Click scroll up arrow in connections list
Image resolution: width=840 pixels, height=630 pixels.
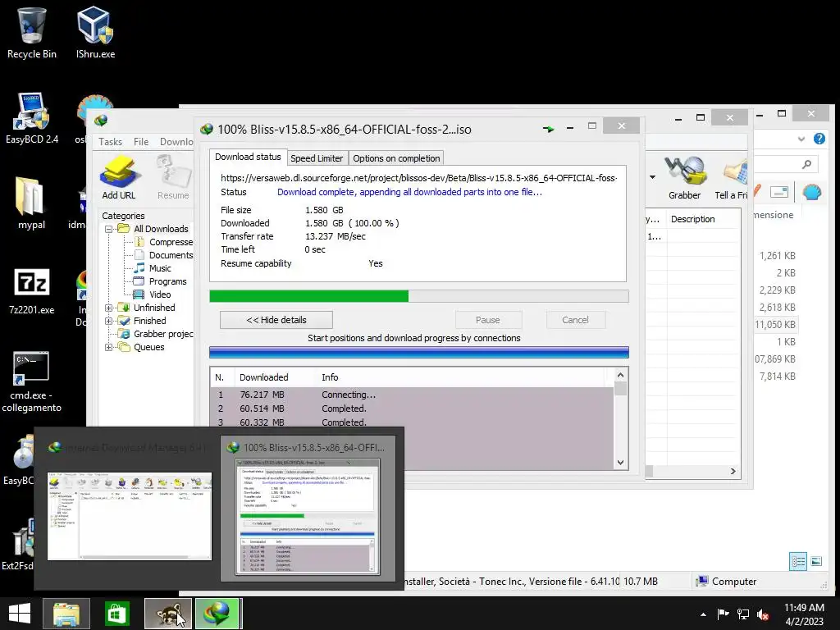click(620, 375)
